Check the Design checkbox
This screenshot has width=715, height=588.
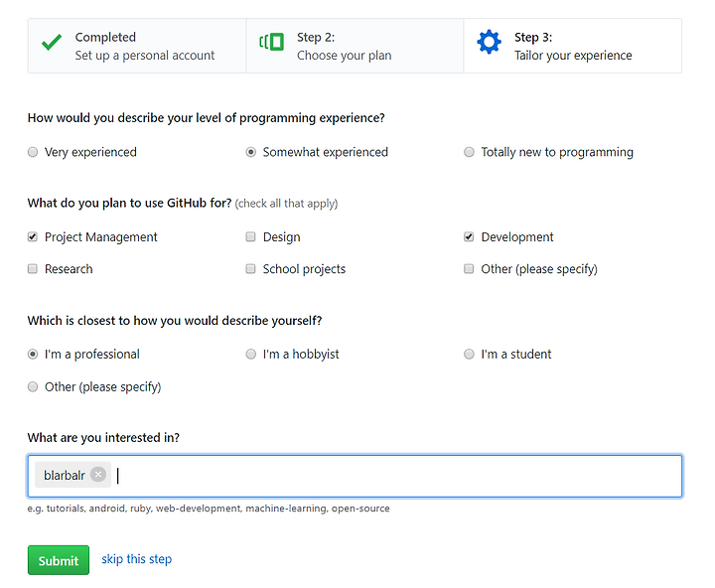pos(250,236)
